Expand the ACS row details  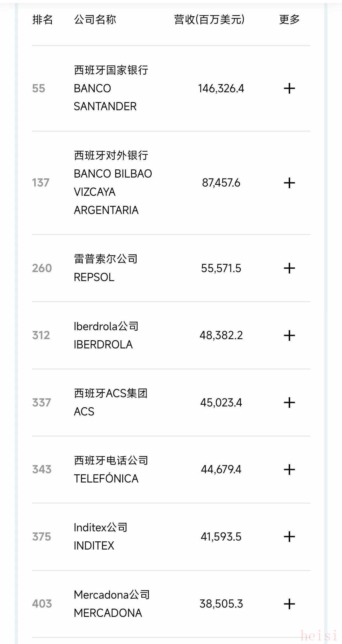289,402
